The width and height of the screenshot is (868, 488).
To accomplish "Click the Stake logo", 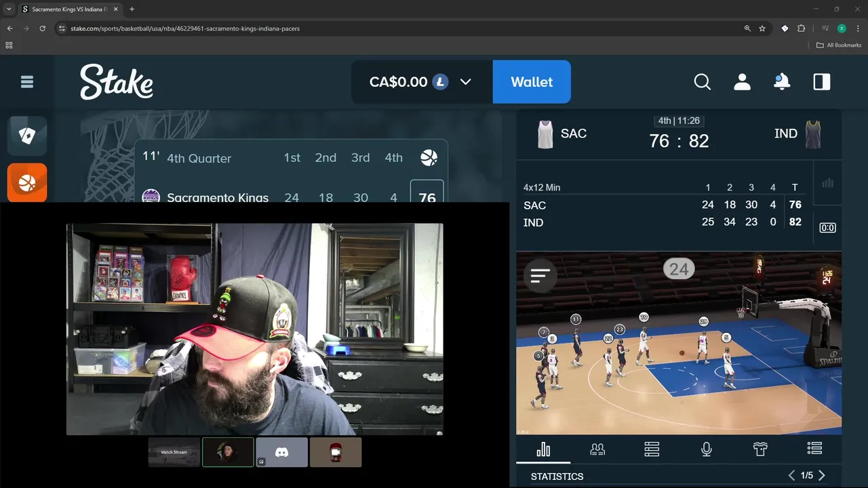I will [117, 82].
